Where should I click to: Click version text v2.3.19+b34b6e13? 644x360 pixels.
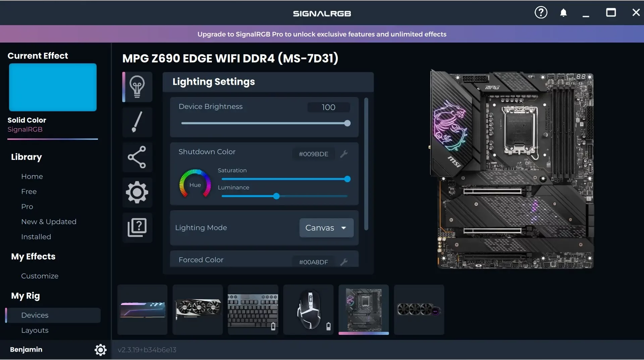[x=147, y=350]
